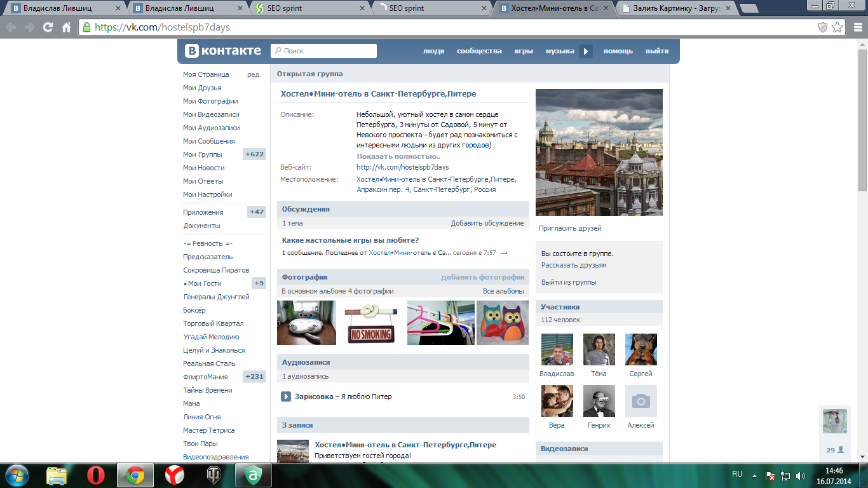Open Мои Сообщения in sidebar
868x488 pixels.
click(209, 141)
